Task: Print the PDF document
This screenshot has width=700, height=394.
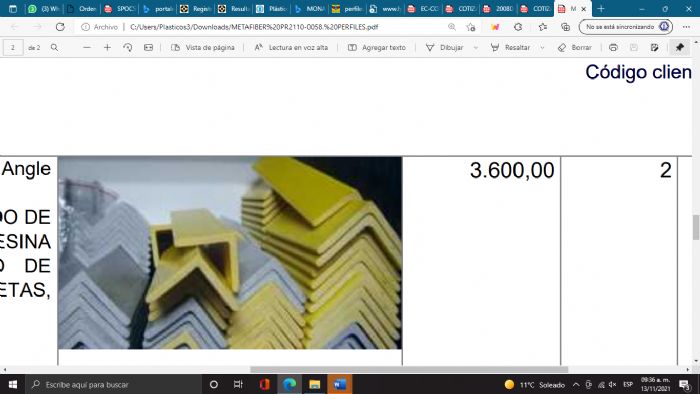Action: pos(613,47)
